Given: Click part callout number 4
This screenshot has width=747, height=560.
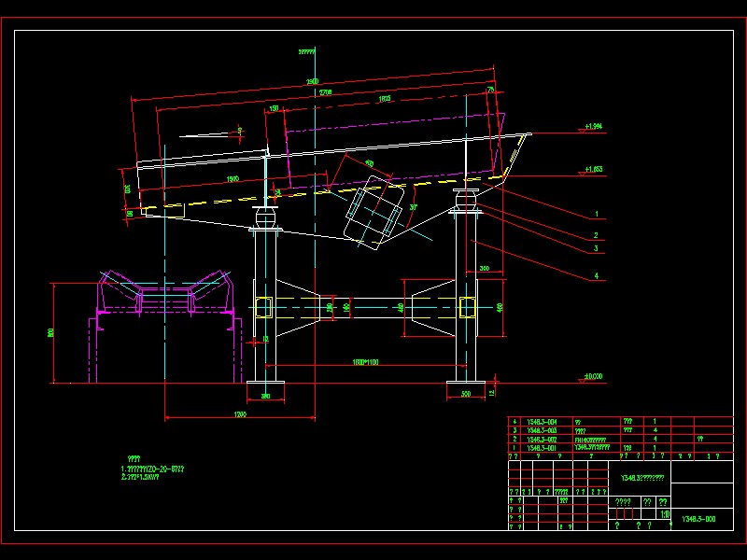Looking at the screenshot, I should (x=597, y=275).
